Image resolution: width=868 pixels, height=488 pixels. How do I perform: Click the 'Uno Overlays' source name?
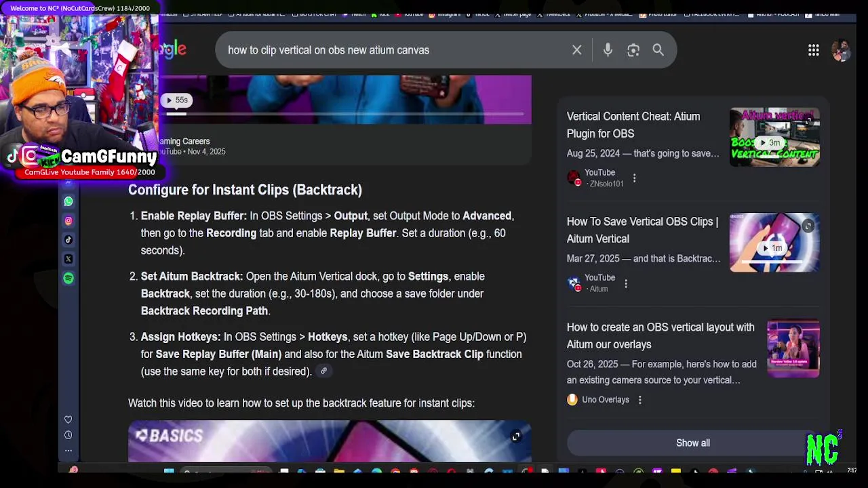click(606, 399)
